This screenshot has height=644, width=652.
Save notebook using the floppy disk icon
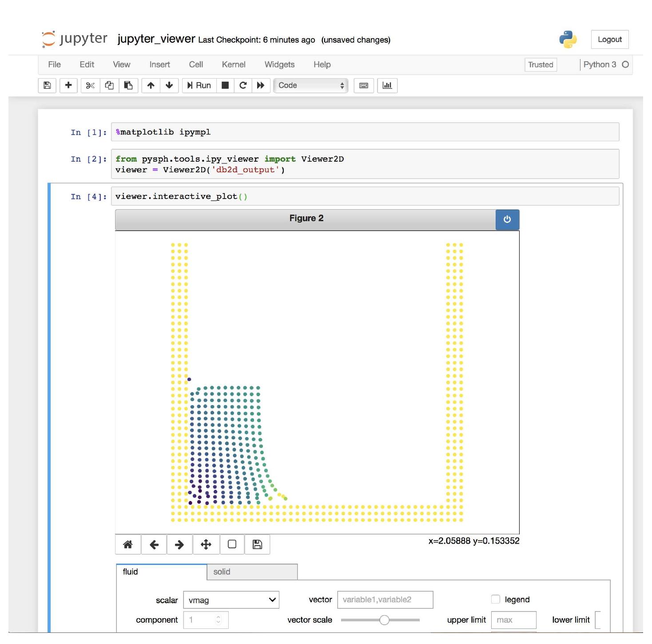pyautogui.click(x=47, y=85)
